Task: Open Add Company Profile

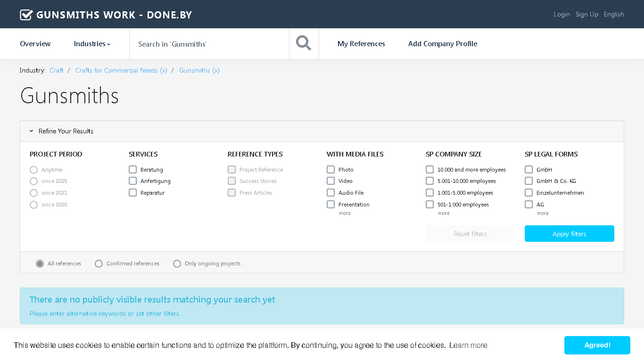Action: click(x=443, y=44)
